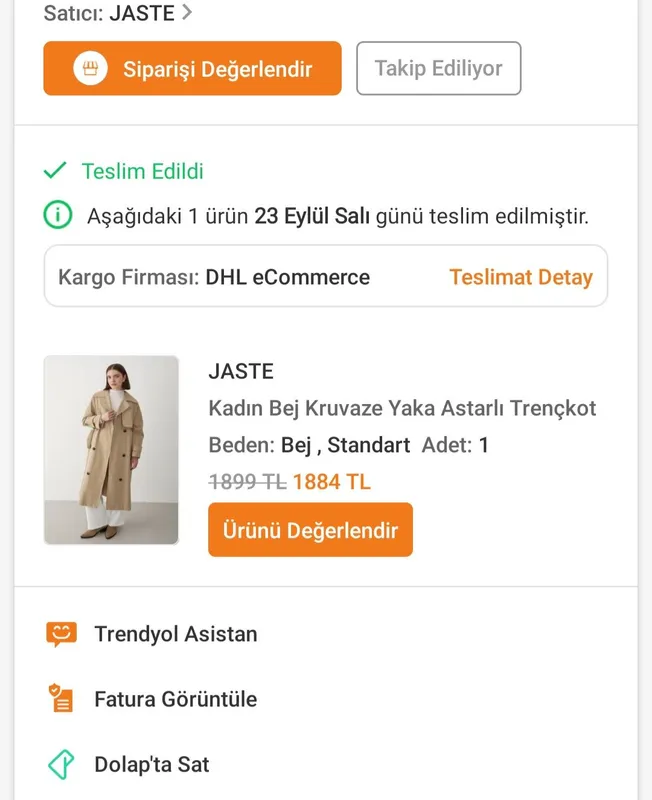This screenshot has width=652, height=800.
Task: Tap the Dolap'ta Sat tag icon
Action: [61, 764]
